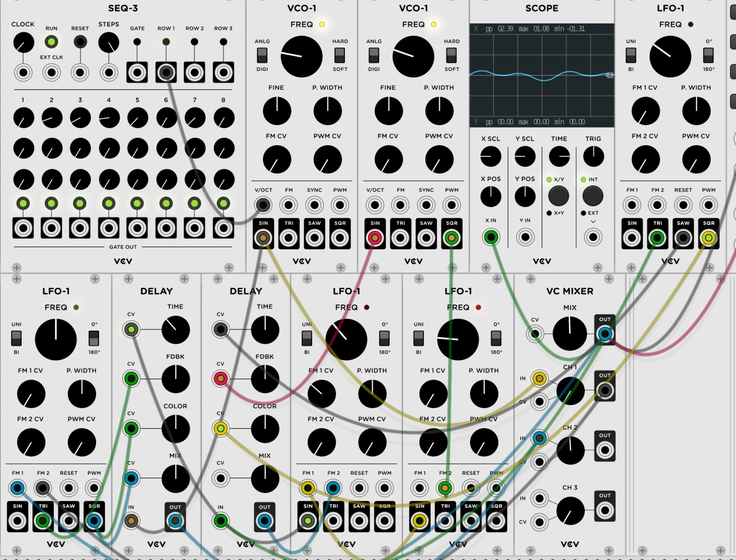The height and width of the screenshot is (560, 736).
Task: Toggle the SCOPE X/Y mode button
Action: pos(558,196)
